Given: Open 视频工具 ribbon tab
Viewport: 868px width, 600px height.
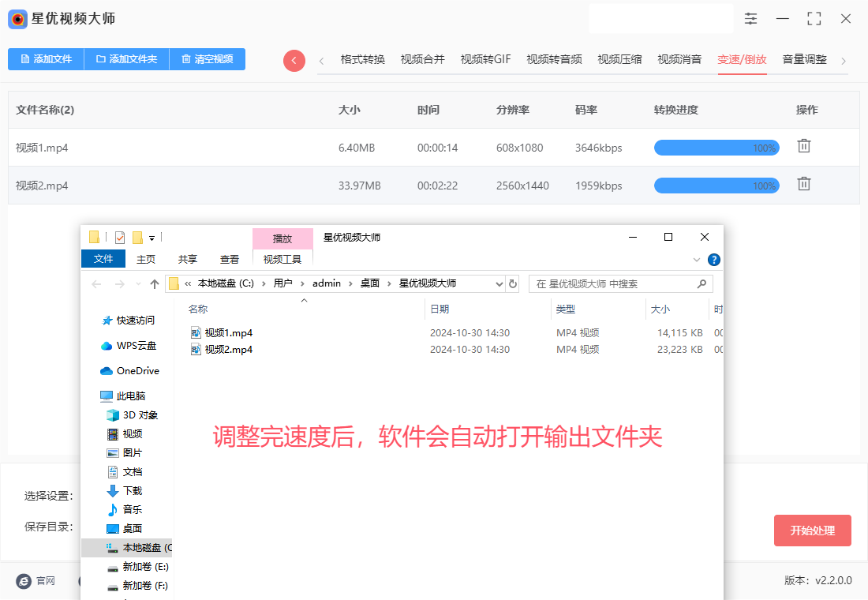Looking at the screenshot, I should click(282, 259).
